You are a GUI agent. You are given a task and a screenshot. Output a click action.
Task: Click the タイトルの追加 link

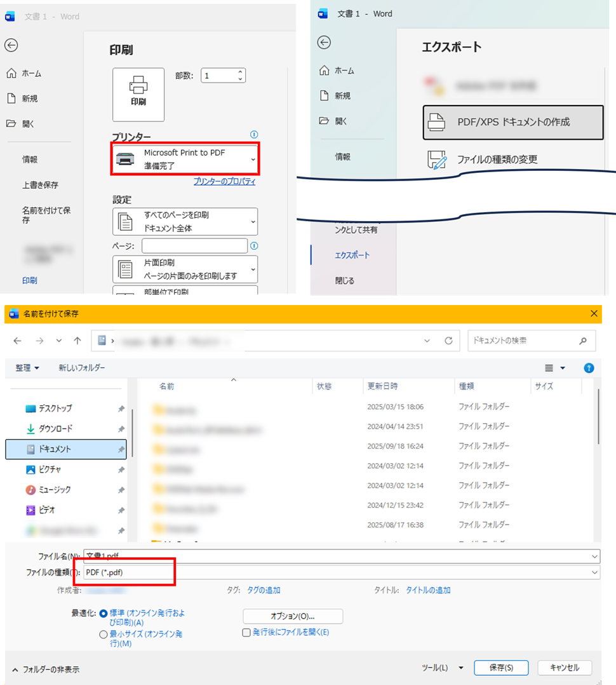pos(428,590)
